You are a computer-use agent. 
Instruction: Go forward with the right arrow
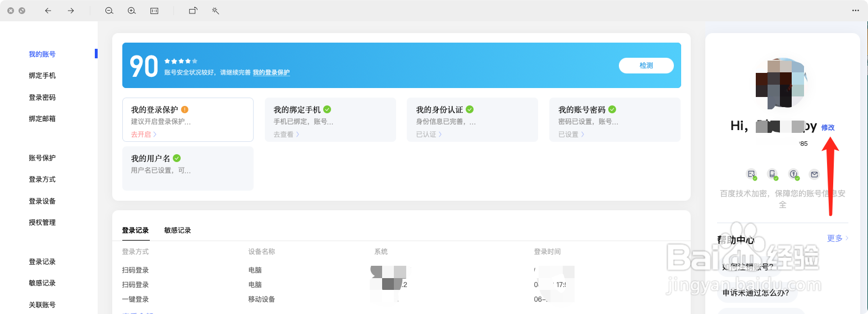pos(71,11)
